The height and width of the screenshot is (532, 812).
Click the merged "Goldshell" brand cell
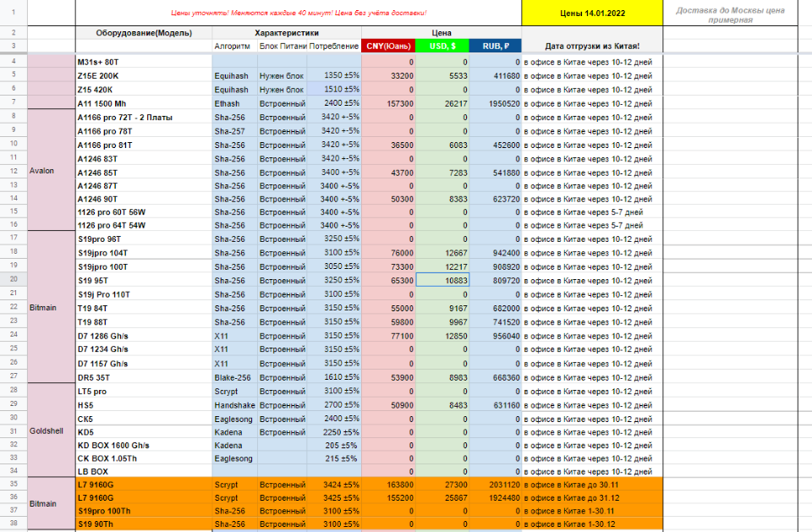pos(41,431)
